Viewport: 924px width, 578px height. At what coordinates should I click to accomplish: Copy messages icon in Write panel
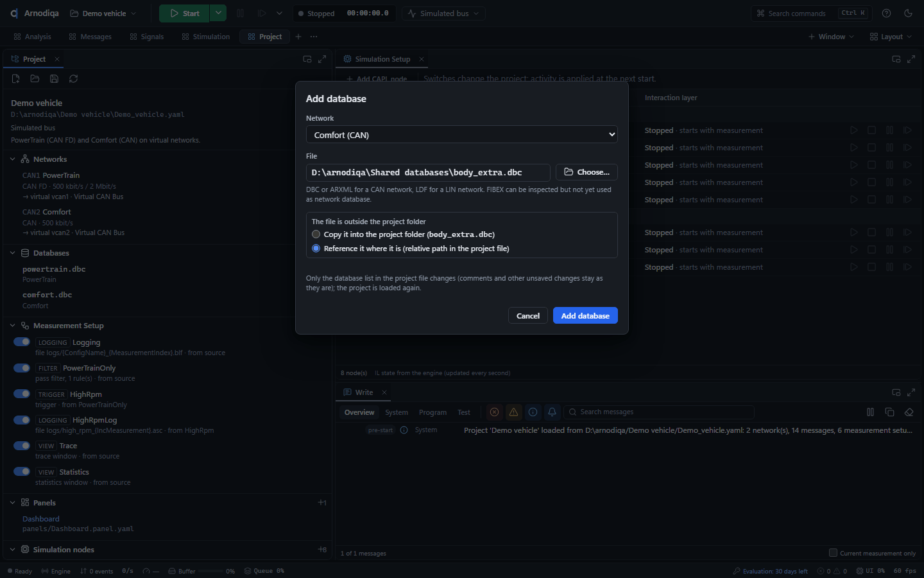(889, 412)
